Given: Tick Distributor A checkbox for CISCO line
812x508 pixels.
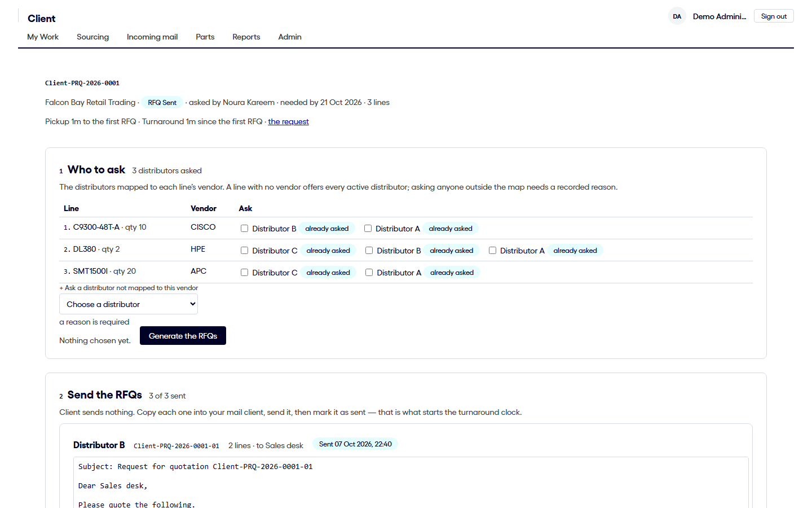Looking at the screenshot, I should click(x=368, y=229).
